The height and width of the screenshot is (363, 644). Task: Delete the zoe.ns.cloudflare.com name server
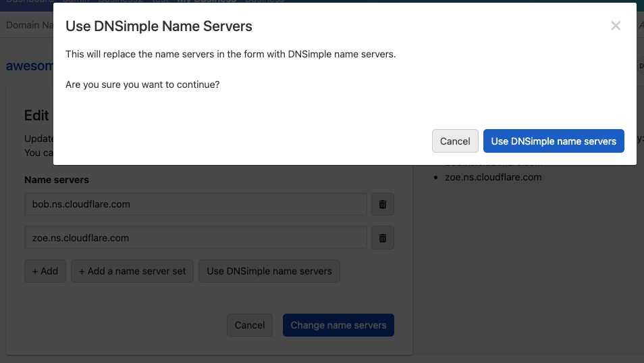tap(382, 238)
